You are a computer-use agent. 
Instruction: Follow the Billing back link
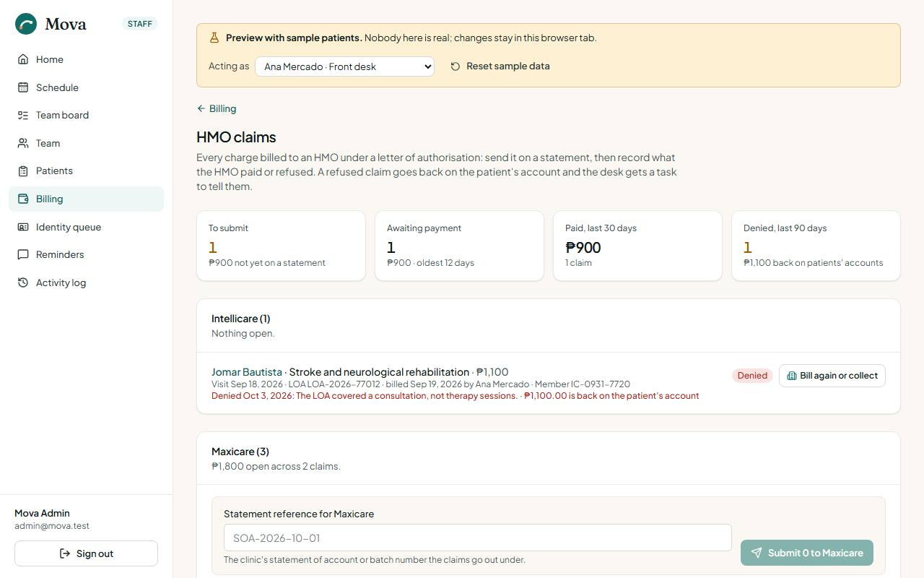217,108
